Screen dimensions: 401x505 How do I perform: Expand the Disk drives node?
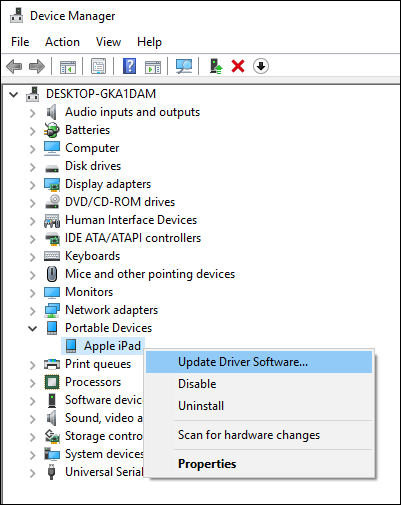click(33, 167)
